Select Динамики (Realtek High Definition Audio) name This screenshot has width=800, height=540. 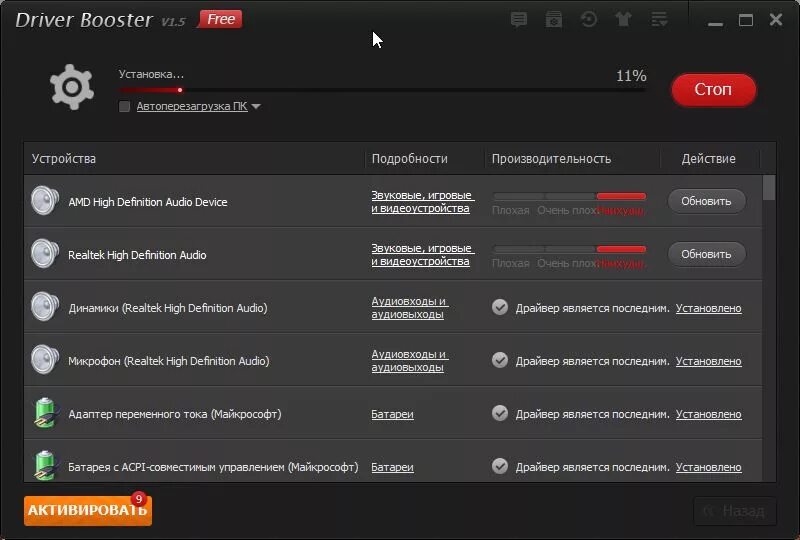[x=168, y=308]
